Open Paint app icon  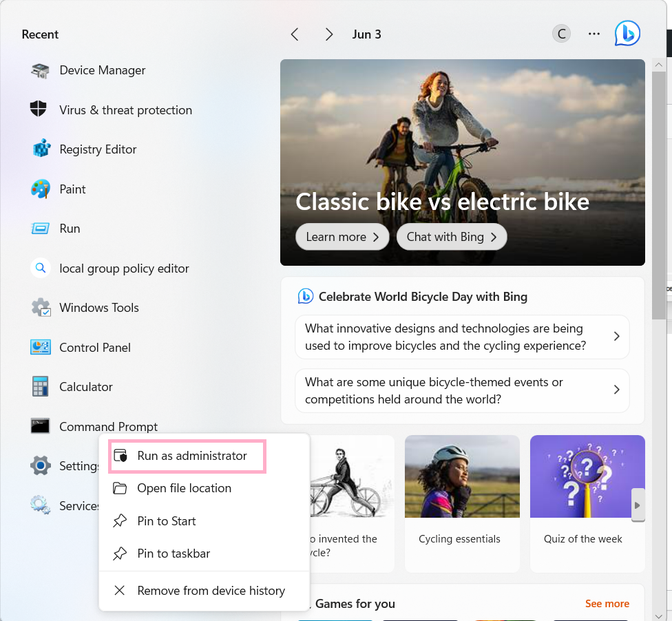point(41,189)
